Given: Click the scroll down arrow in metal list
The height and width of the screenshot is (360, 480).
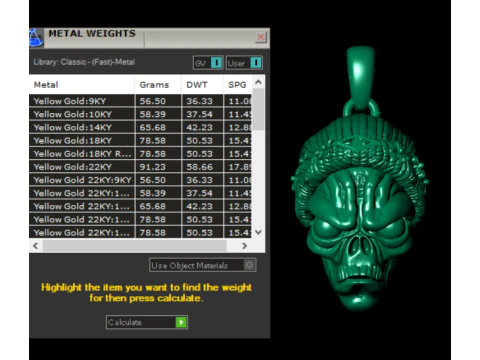Looking at the screenshot, I should click(258, 232).
